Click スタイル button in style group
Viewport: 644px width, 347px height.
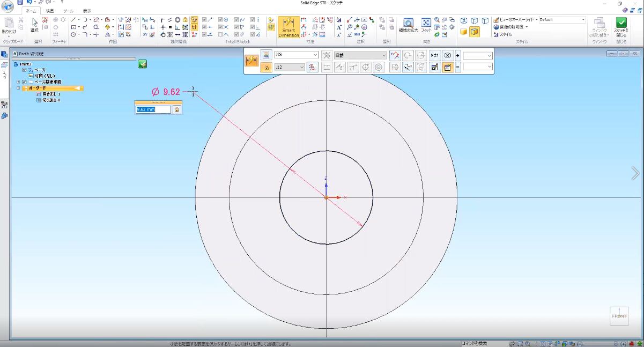(x=503, y=34)
